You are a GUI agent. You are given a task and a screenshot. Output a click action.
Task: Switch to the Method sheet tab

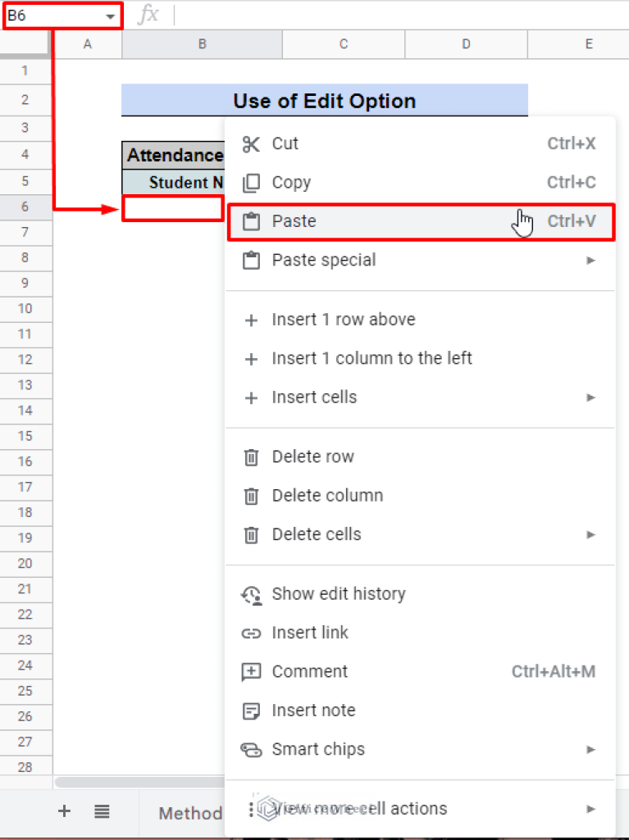coord(190,813)
